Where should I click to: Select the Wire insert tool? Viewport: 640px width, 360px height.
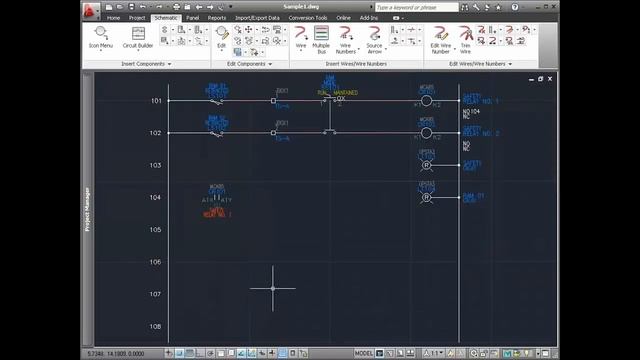pos(301,38)
